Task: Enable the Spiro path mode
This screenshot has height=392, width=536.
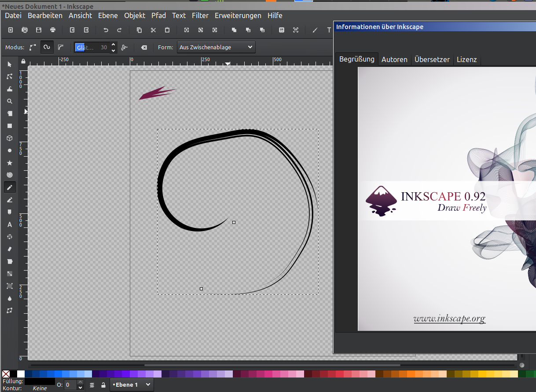Action: (x=47, y=47)
